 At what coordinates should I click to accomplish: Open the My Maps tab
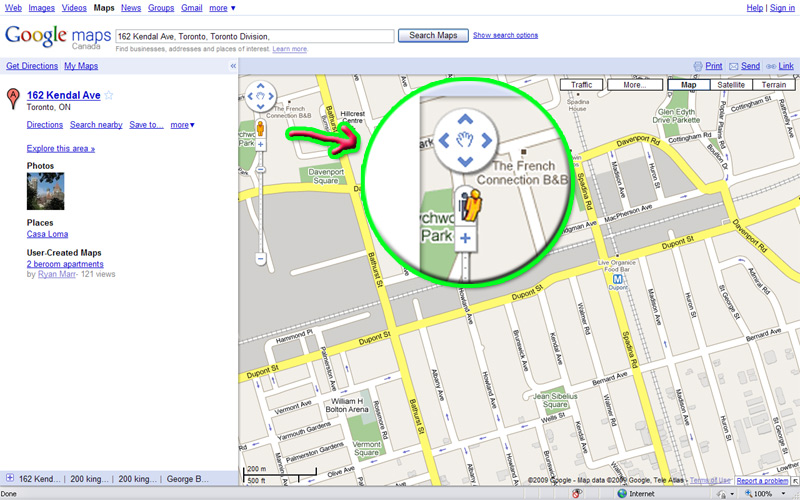point(81,66)
